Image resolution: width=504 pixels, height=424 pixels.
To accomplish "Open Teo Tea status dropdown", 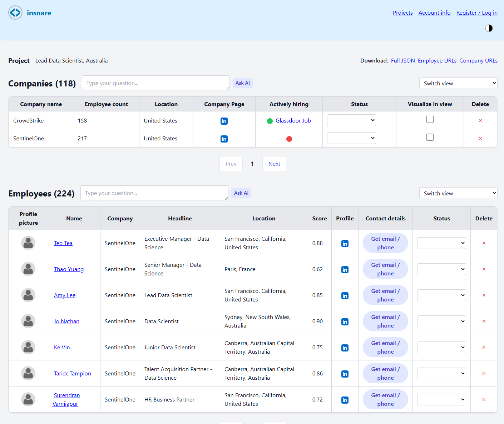I will tap(441, 243).
